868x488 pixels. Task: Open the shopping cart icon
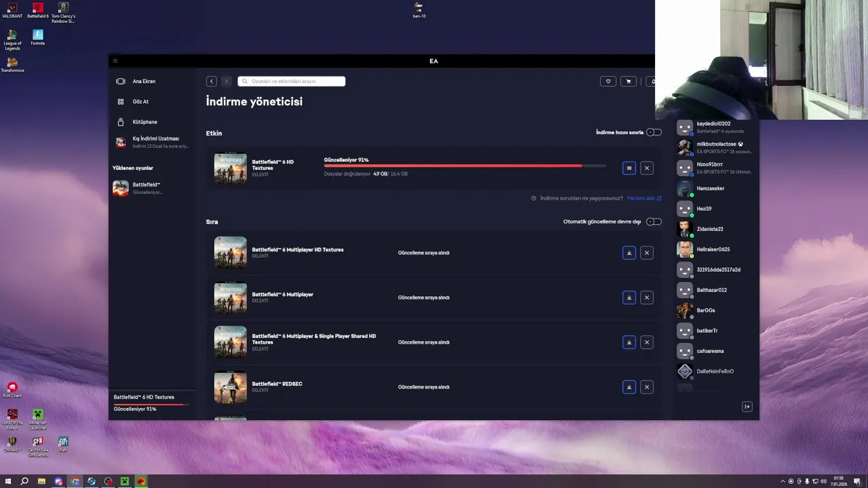pyautogui.click(x=629, y=81)
